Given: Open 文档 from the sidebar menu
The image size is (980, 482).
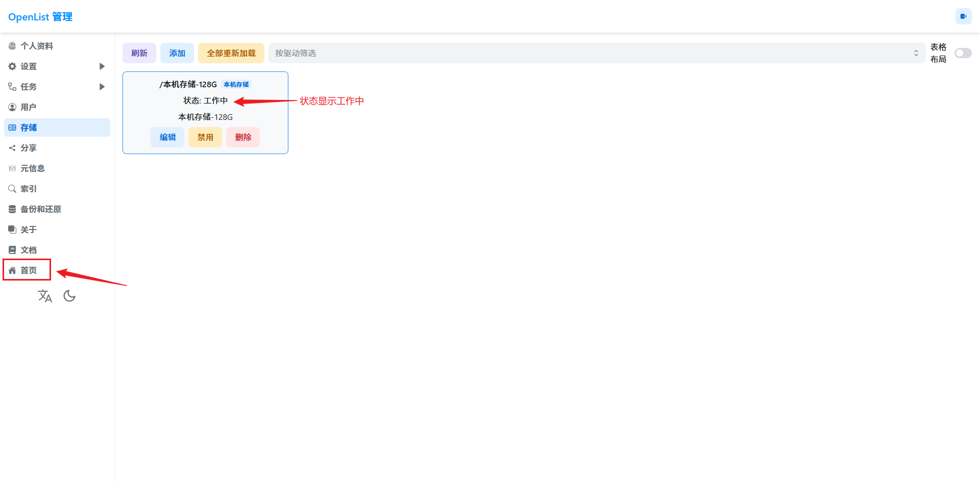Looking at the screenshot, I should pos(28,250).
